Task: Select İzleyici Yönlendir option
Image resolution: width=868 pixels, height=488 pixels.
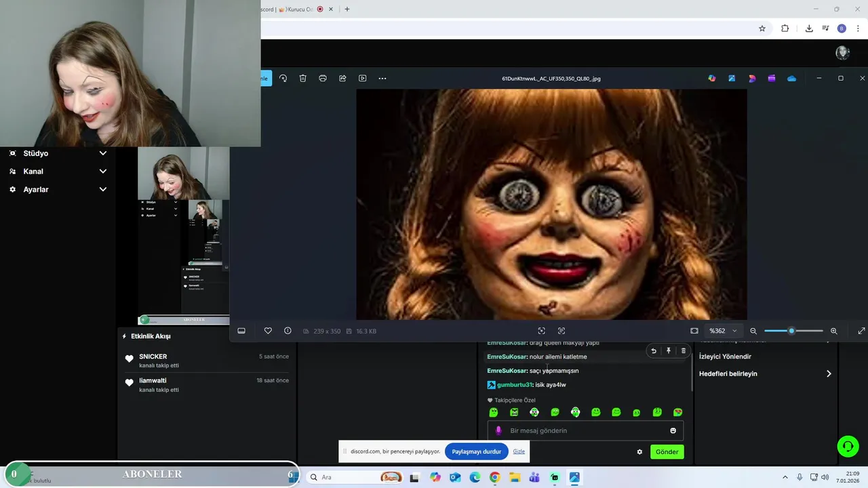Action: [725, 357]
